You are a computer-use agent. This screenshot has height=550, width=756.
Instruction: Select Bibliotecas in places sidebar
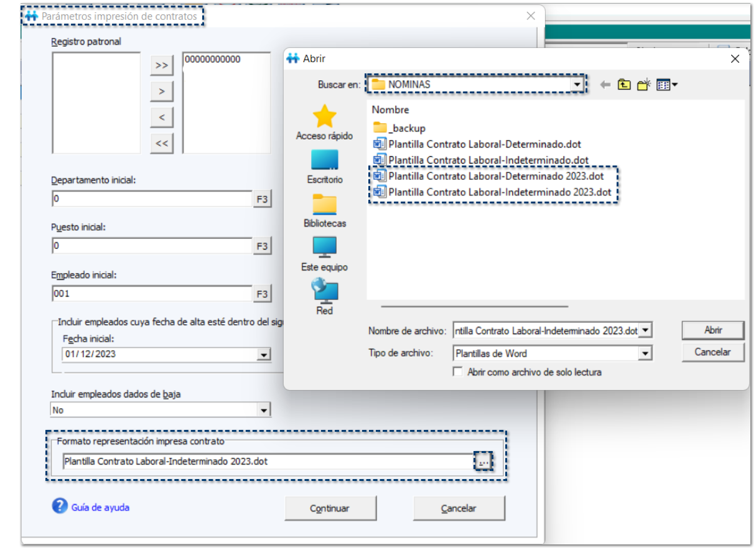[324, 210]
